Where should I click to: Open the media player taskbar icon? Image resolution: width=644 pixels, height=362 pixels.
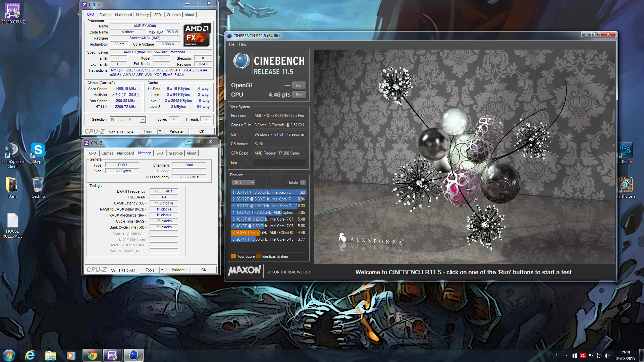(71, 355)
